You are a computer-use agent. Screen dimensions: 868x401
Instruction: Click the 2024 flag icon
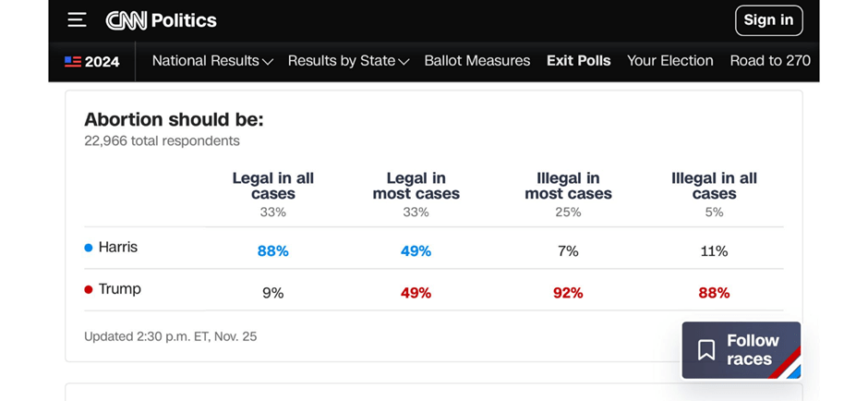tap(73, 62)
